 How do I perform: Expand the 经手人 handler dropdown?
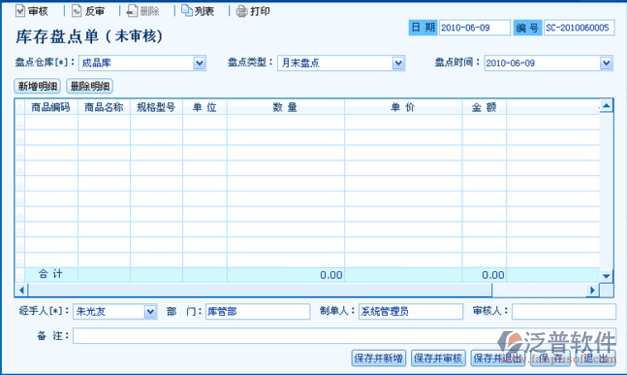click(x=150, y=311)
